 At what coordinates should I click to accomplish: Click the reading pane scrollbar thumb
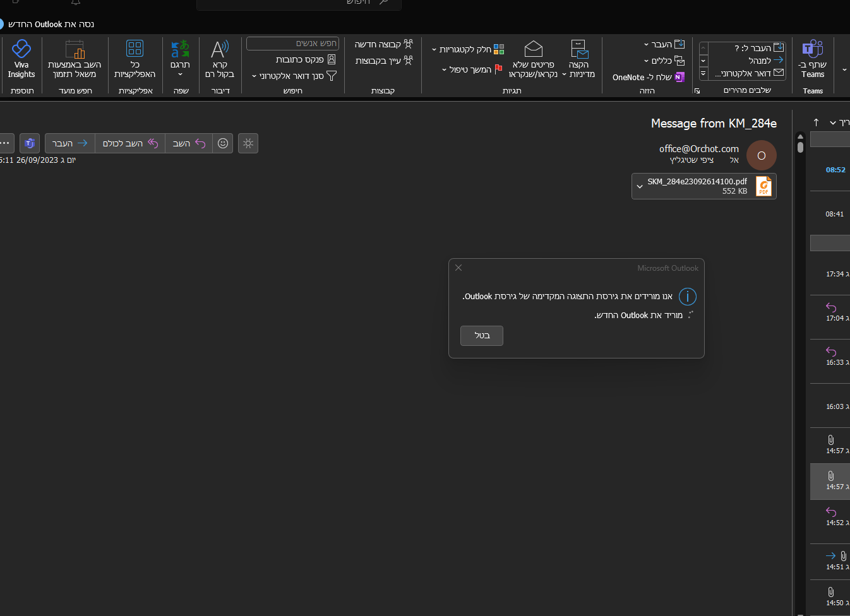pyautogui.click(x=800, y=147)
